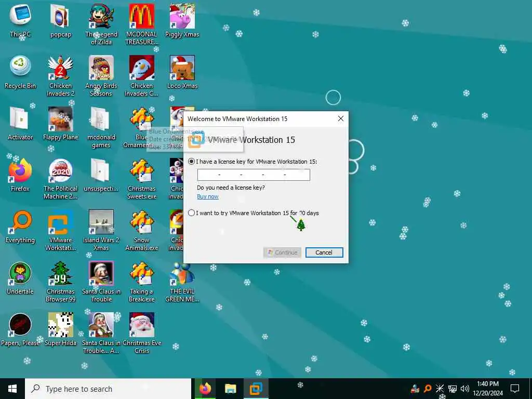Select the Piggly Xmas shortcut
The height and width of the screenshot is (399, 532).
point(182,21)
